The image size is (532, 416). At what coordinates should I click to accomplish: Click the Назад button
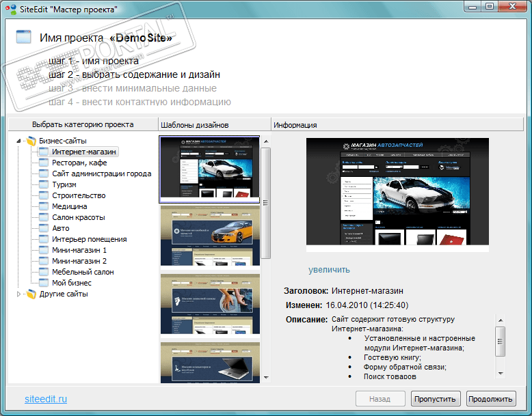click(380, 399)
